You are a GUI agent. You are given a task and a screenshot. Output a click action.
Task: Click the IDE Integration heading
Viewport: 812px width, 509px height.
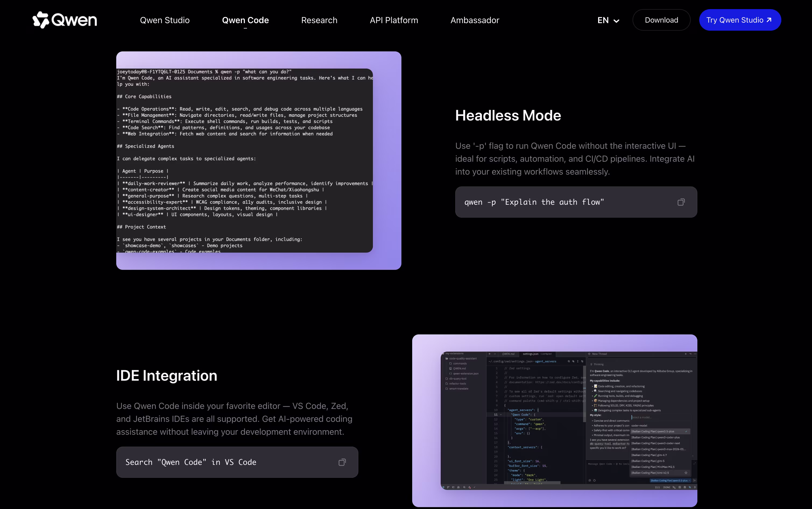click(x=167, y=376)
